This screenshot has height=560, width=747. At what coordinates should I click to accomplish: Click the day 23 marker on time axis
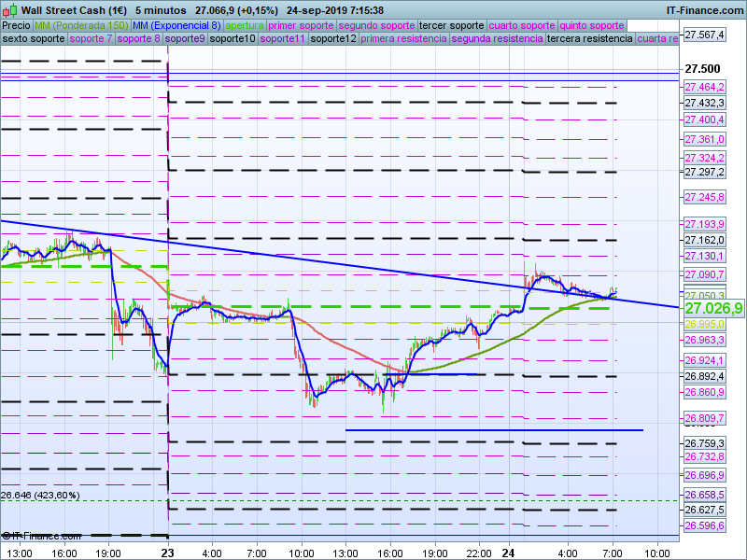click(x=168, y=552)
